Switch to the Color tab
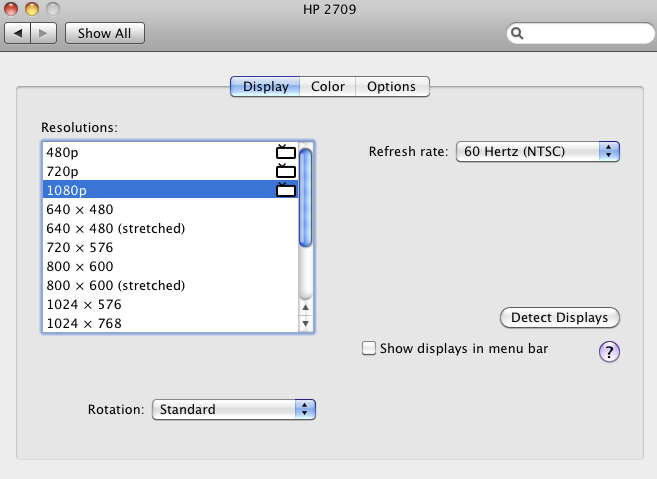Screen dimensions: 657x479 pos(328,86)
